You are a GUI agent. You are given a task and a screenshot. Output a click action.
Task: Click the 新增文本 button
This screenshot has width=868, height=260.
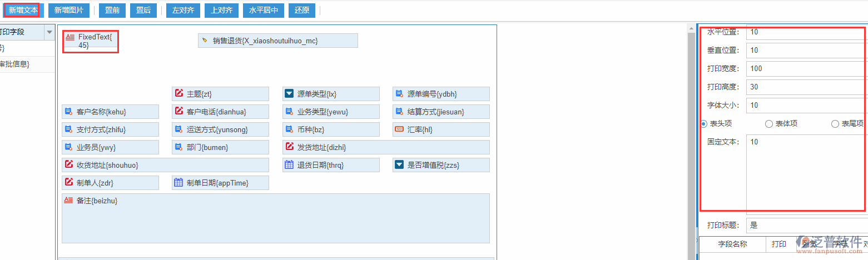pyautogui.click(x=23, y=10)
